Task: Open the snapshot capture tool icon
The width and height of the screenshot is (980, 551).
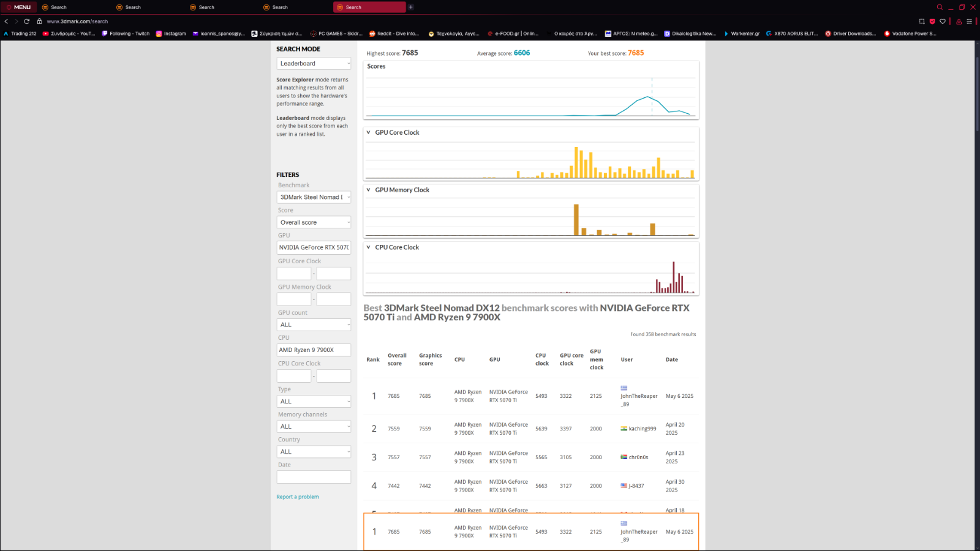Action: (922, 21)
